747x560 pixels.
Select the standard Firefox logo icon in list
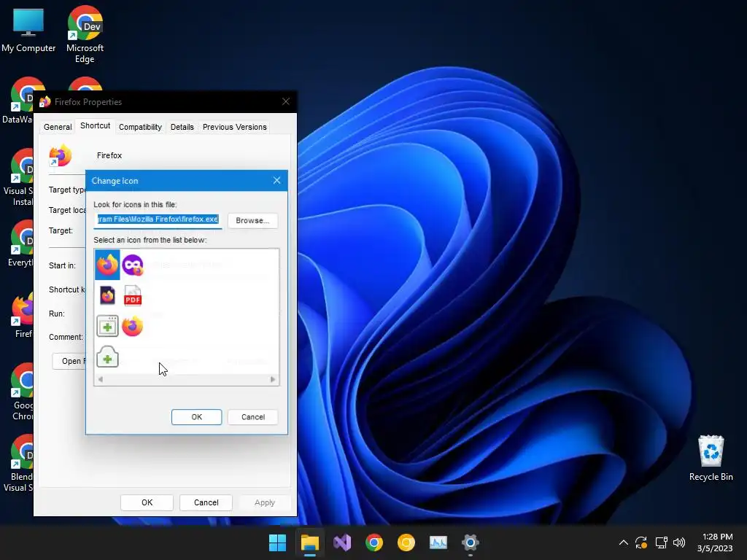(x=107, y=265)
